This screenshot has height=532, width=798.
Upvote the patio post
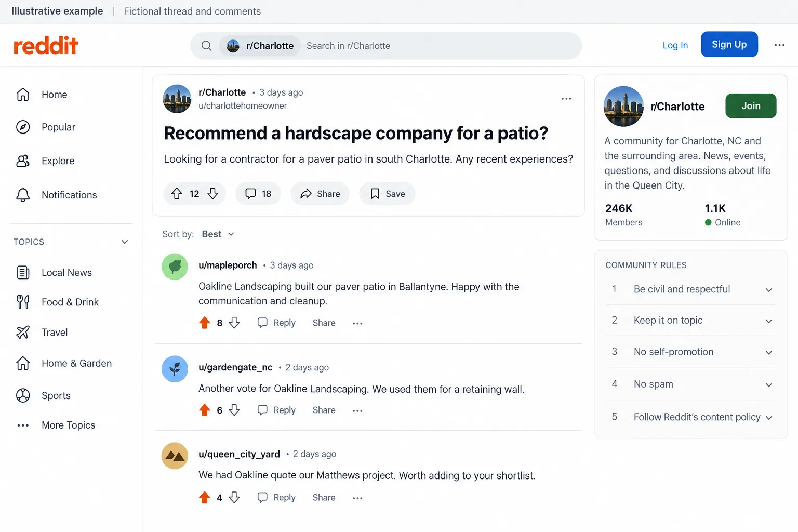(177, 194)
